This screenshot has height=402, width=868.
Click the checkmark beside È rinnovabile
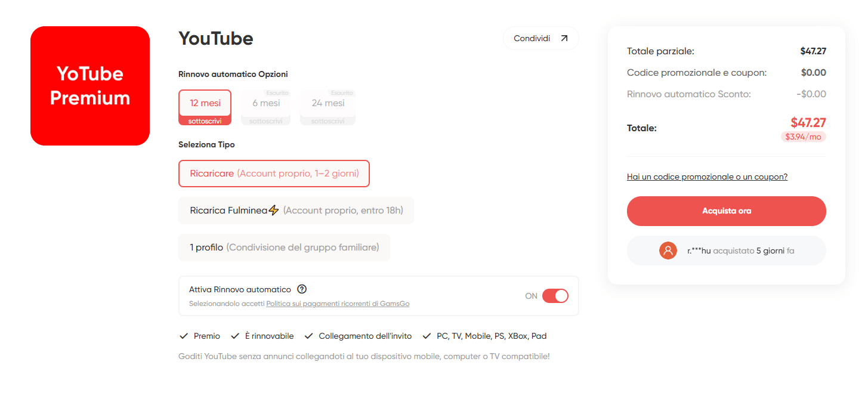click(x=235, y=336)
